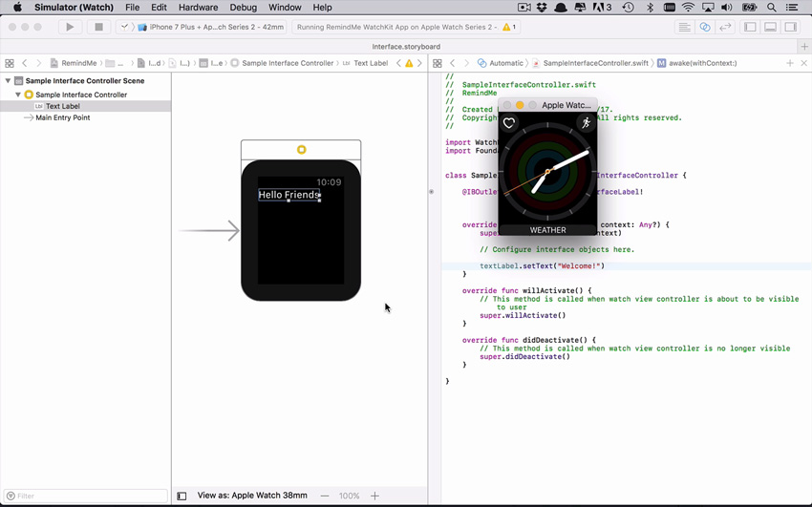This screenshot has width=812, height=507.
Task: Open Notification Center list icon
Action: point(792,8)
